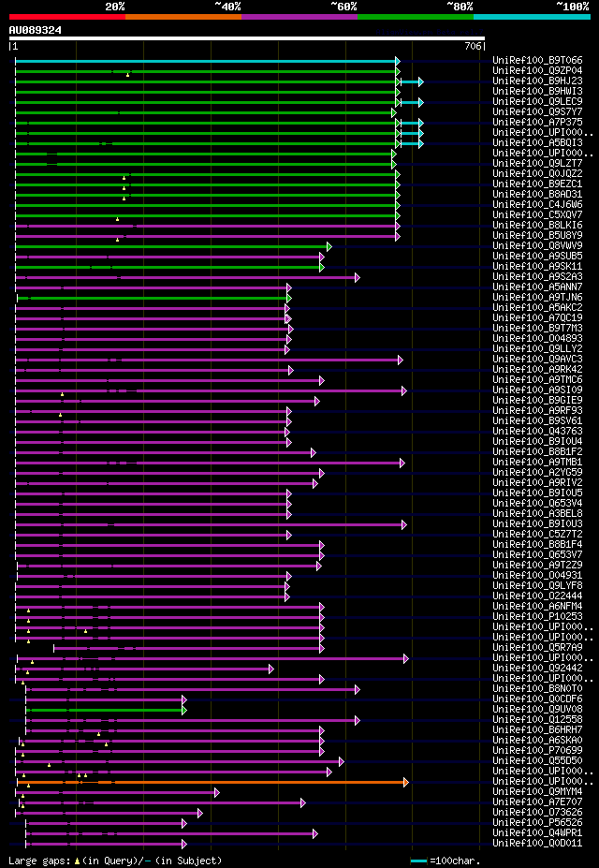The image size is (599, 868).
Task: Click the yellow gap marker under the UniRef100_Q55D50 row
Action: (x=50, y=765)
